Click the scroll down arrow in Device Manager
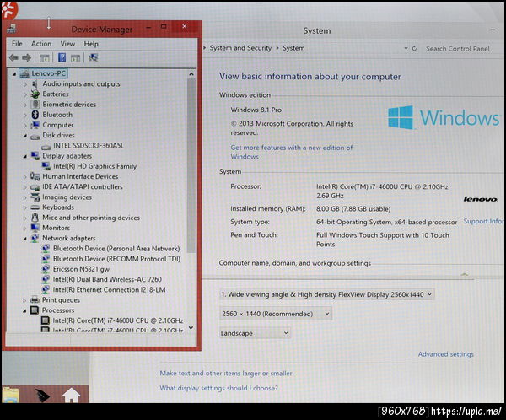This screenshot has height=420, width=506. [191, 327]
